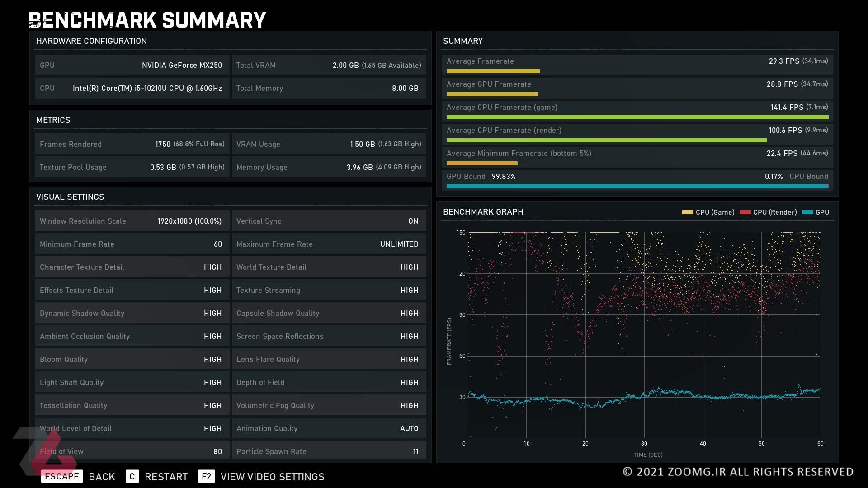Click the yellow CPU (Game) legend marker
Screen dimensions: 868x488
pyautogui.click(x=688, y=212)
